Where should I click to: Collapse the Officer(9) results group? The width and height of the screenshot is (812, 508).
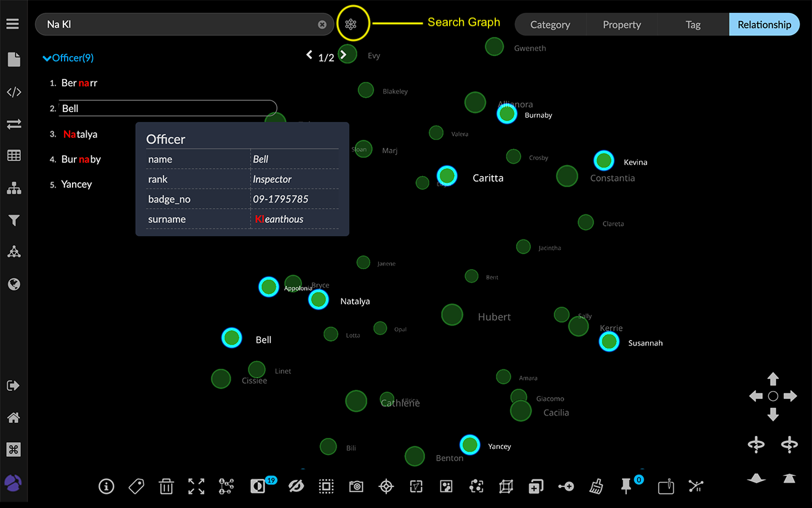point(47,58)
